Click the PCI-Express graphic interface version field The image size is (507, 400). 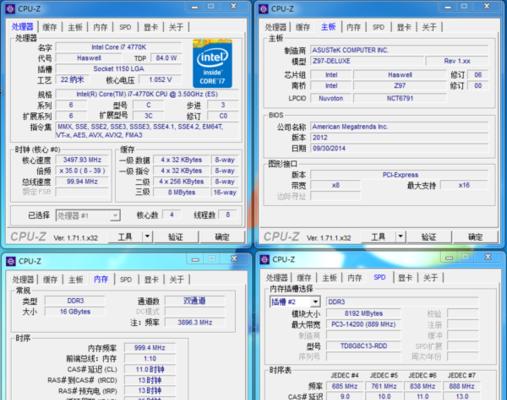(399, 175)
